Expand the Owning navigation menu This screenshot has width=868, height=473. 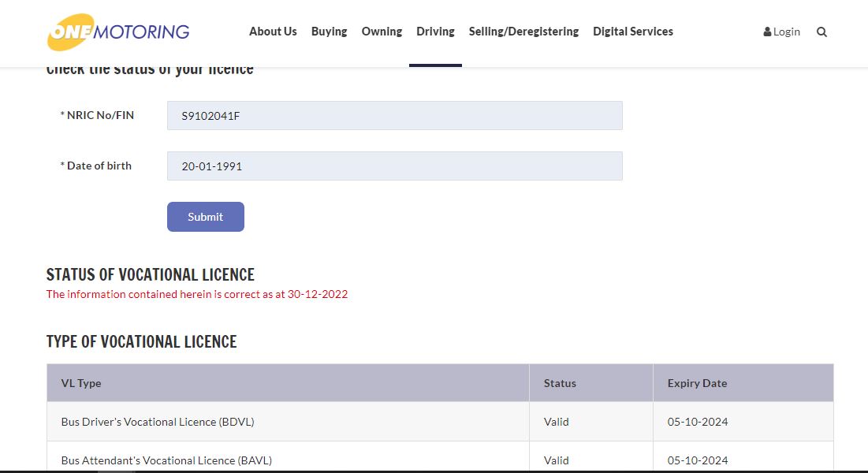point(382,32)
